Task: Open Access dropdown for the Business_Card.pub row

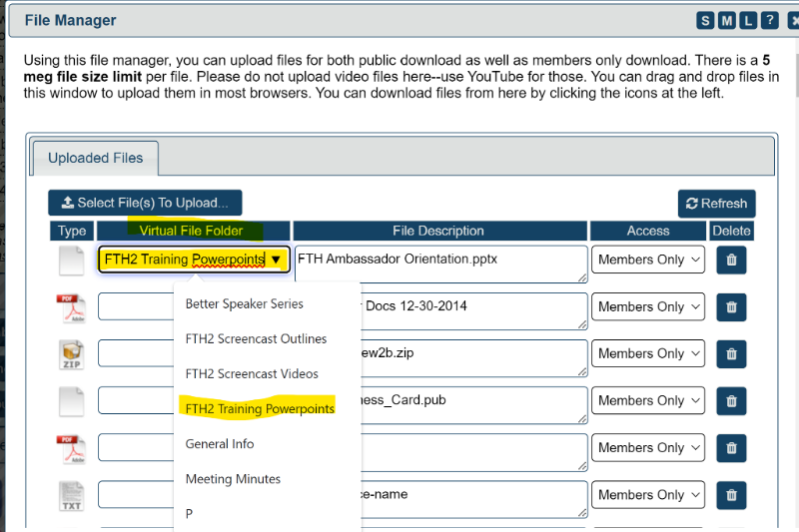Action: click(x=649, y=400)
